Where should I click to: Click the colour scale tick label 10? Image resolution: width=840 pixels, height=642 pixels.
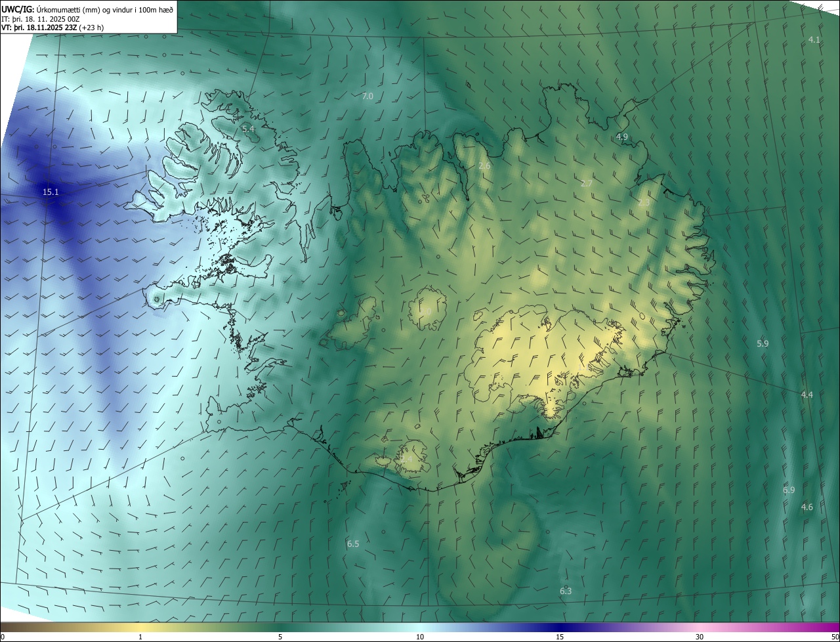click(420, 637)
